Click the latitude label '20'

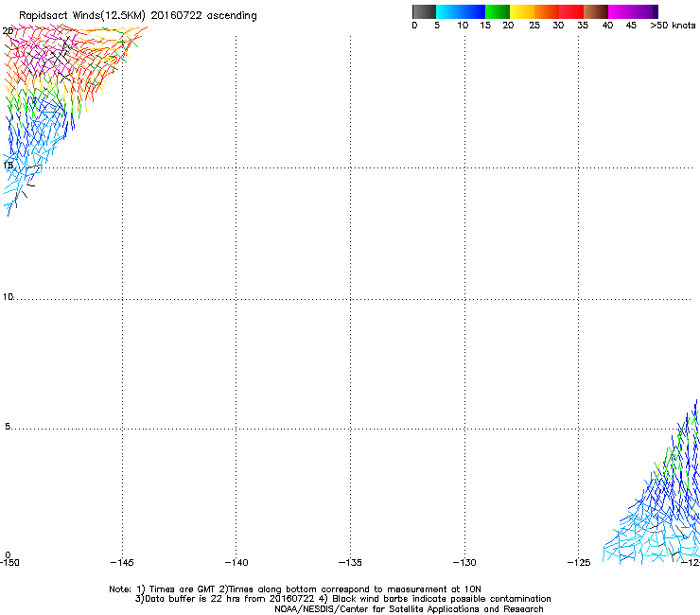pos(8,31)
